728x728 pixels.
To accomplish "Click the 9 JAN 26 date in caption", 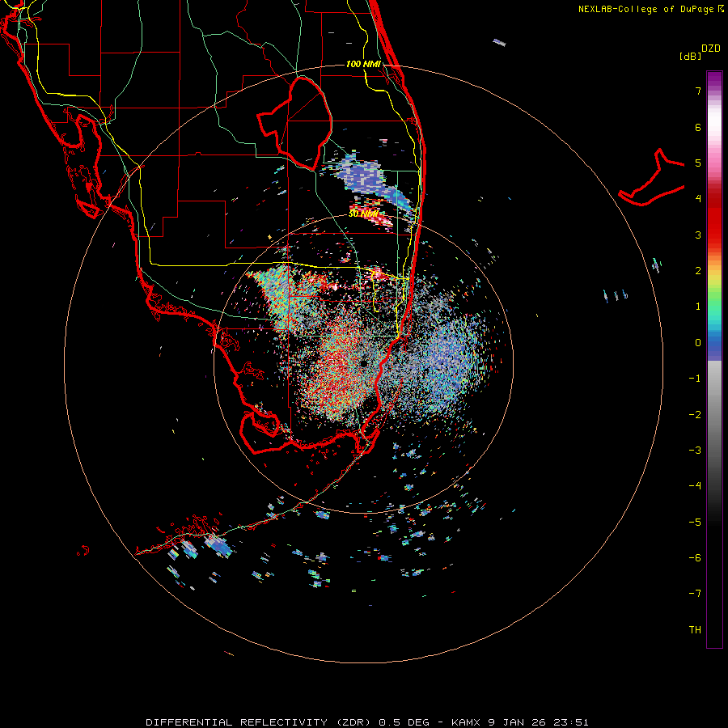I will [x=518, y=722].
